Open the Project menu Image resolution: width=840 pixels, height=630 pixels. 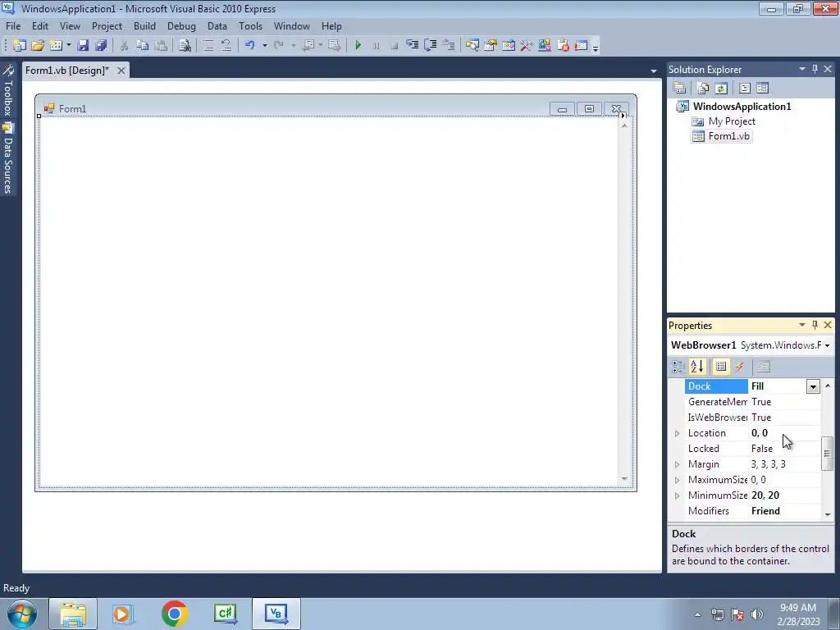pos(107,26)
